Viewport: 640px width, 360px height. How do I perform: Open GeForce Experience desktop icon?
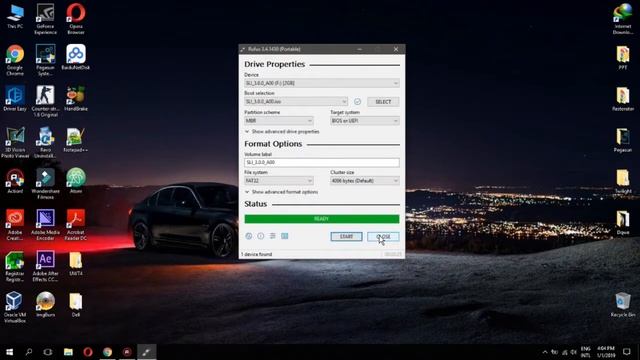[x=45, y=19]
